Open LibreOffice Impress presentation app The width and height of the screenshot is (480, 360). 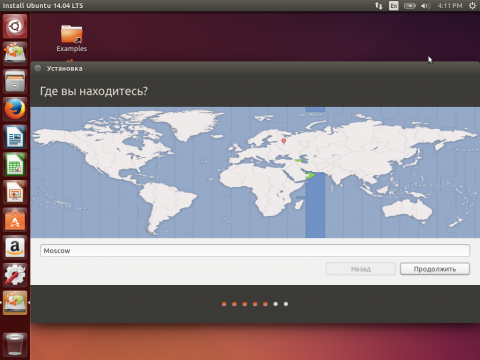click(15, 192)
